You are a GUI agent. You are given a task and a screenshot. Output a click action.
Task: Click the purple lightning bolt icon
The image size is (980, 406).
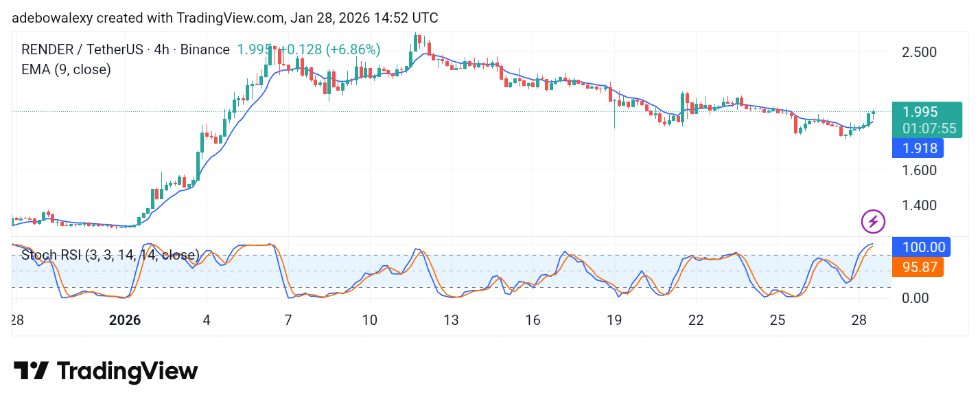pyautogui.click(x=873, y=222)
